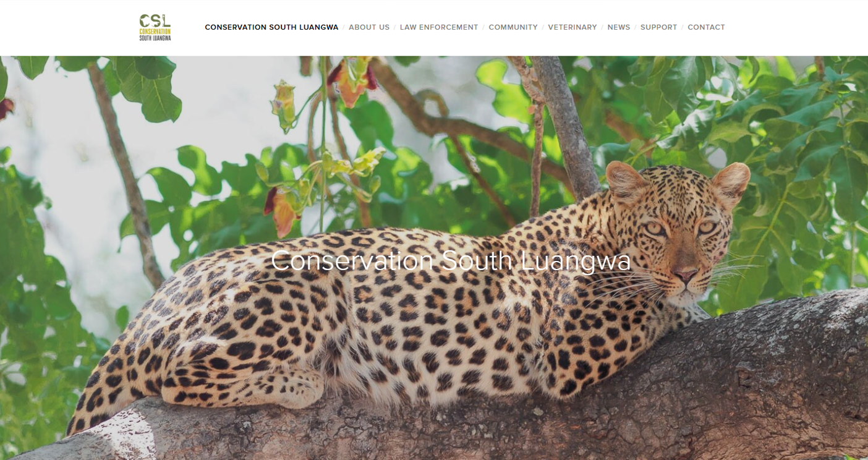Select the Support navigation link
This screenshot has height=460, width=868.
658,27
